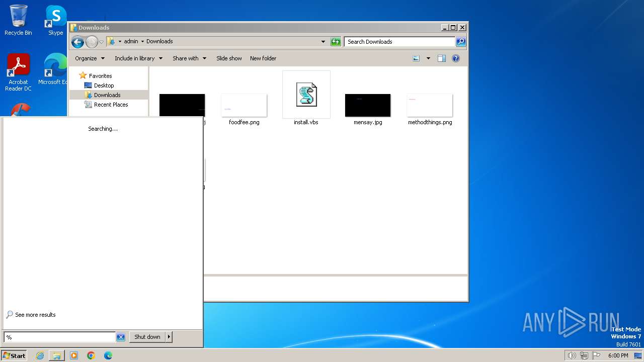Select the foodfee.png thumbnail
Image resolution: width=644 pixels, height=362 pixels.
click(244, 105)
